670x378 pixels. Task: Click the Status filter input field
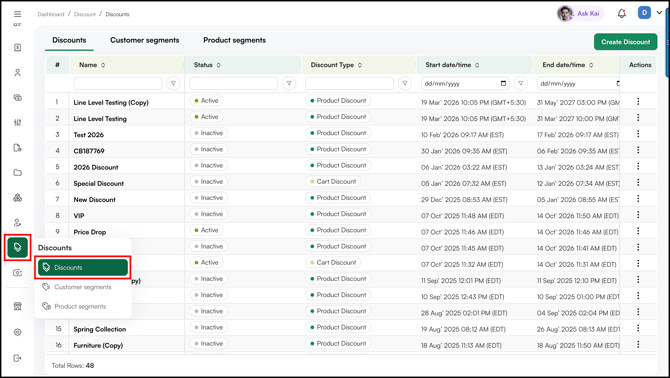pyautogui.click(x=233, y=83)
